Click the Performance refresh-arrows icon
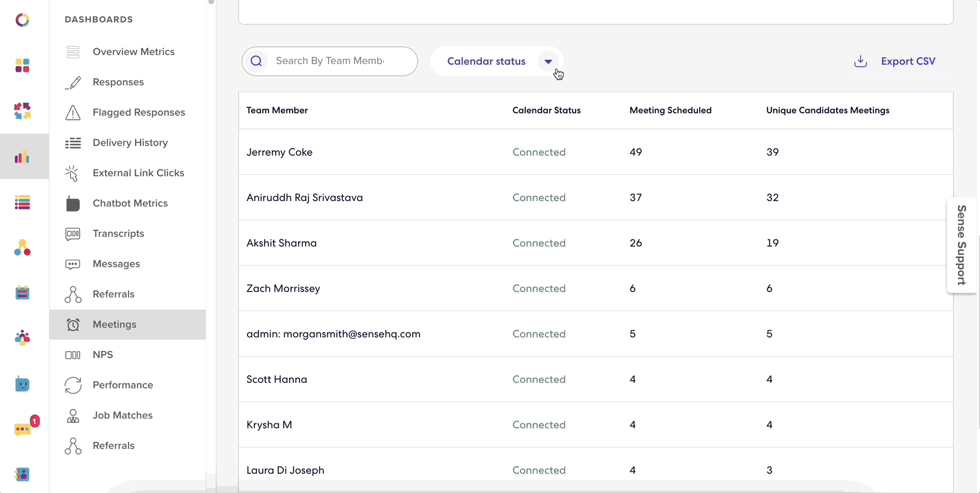The height and width of the screenshot is (493, 980). click(x=73, y=385)
